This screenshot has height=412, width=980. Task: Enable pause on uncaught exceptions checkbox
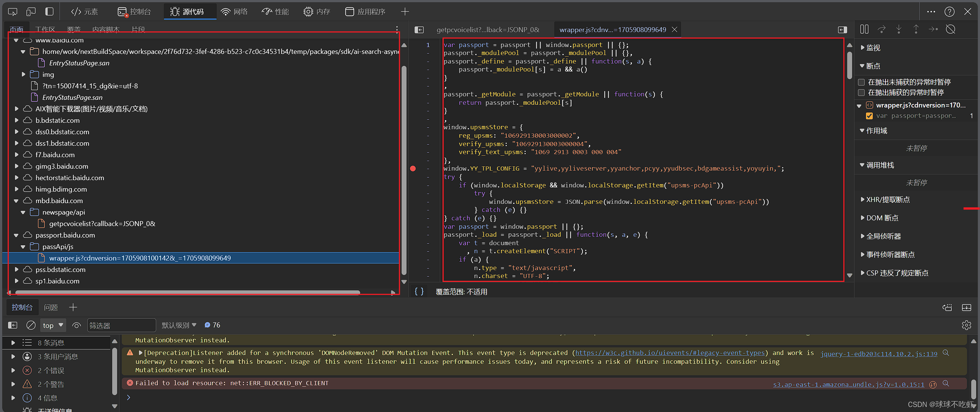[861, 82]
